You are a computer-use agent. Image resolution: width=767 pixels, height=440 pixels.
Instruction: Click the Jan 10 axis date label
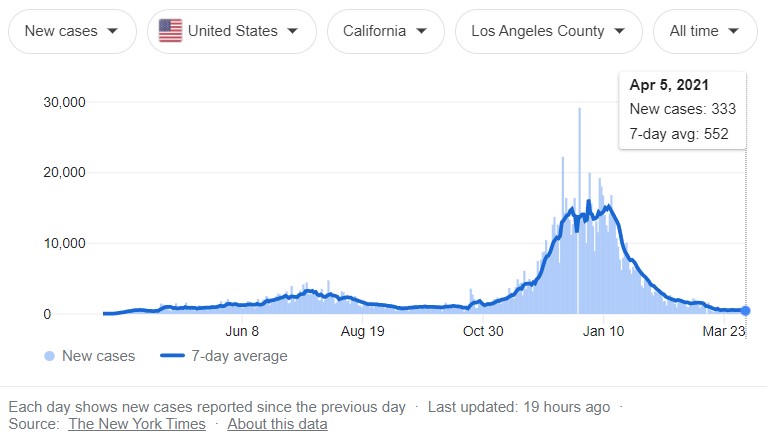coord(604,331)
